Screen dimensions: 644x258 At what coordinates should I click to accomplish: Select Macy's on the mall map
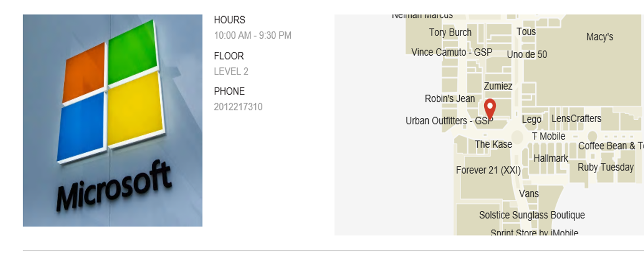(x=599, y=37)
